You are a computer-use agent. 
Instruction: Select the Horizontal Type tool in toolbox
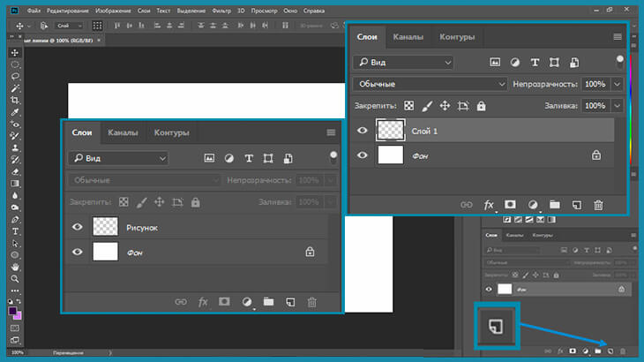click(x=15, y=231)
